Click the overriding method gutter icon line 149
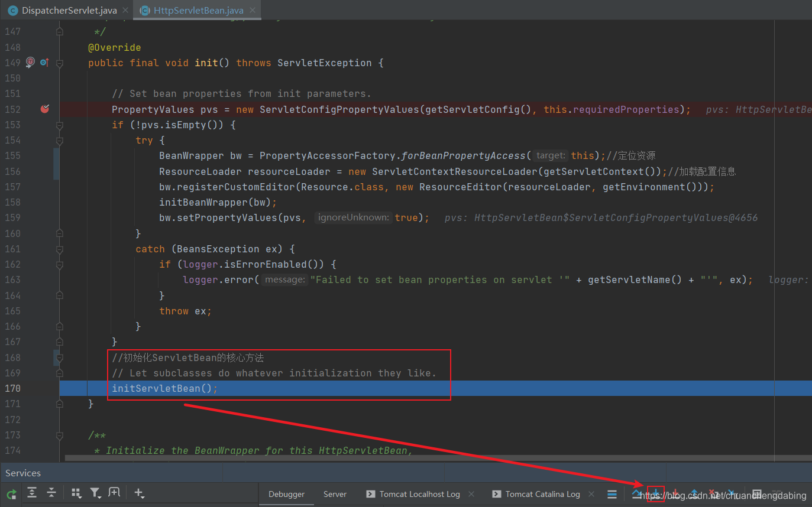The image size is (812, 507). pos(31,62)
